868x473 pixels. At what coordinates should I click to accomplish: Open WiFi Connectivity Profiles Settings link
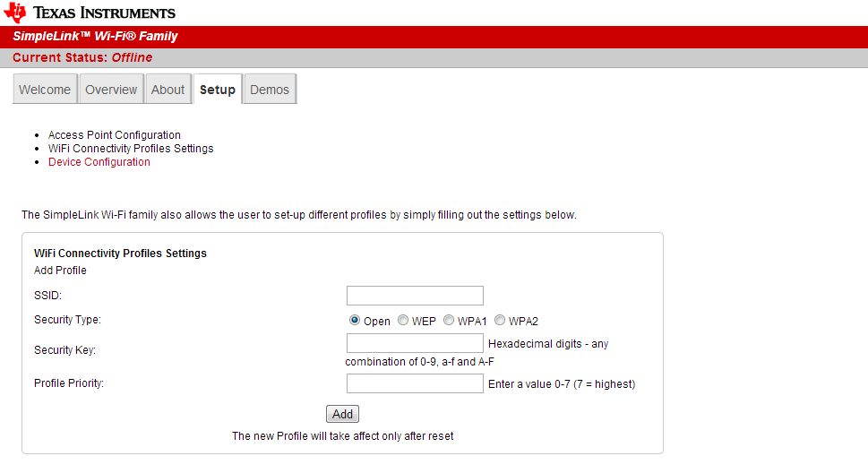click(x=131, y=149)
